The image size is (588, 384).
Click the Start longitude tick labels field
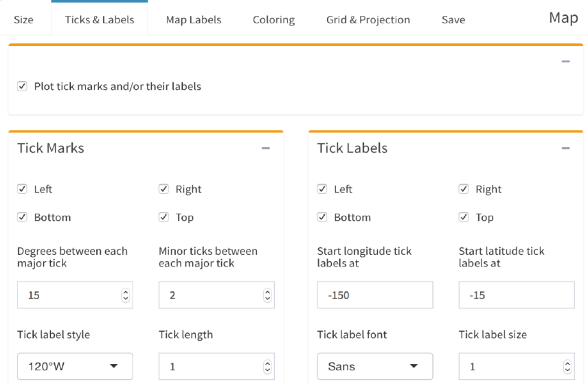(x=375, y=295)
